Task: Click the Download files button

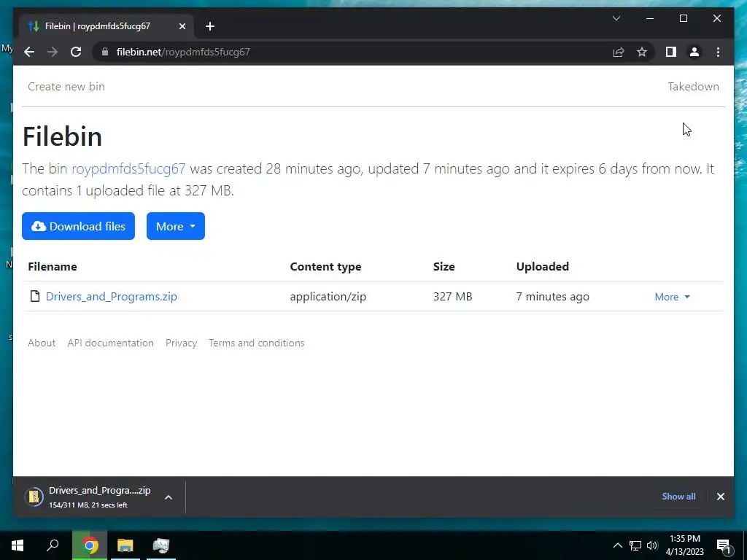Action: 78,226
